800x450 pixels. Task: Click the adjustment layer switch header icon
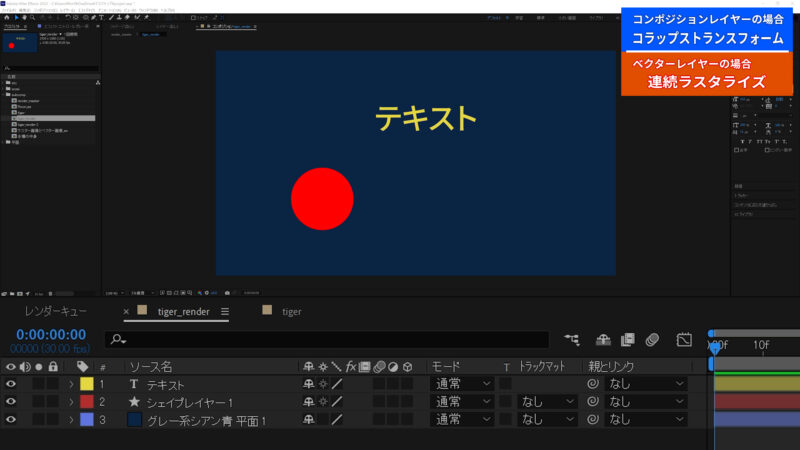tap(393, 366)
